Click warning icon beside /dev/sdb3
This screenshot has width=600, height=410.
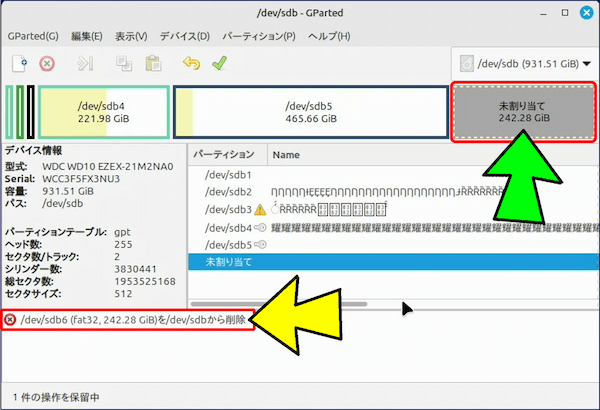(260, 210)
